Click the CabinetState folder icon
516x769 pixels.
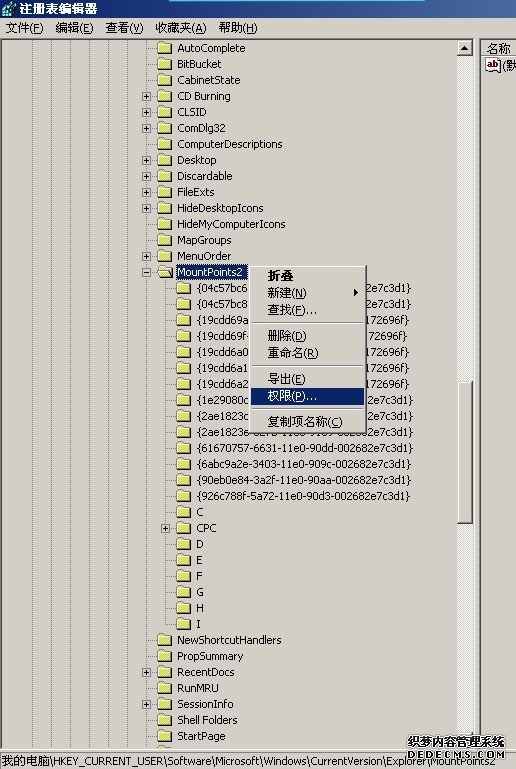click(x=164, y=80)
